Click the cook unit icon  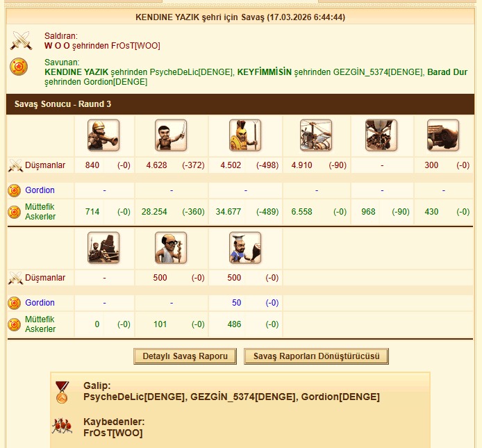tap(245, 248)
